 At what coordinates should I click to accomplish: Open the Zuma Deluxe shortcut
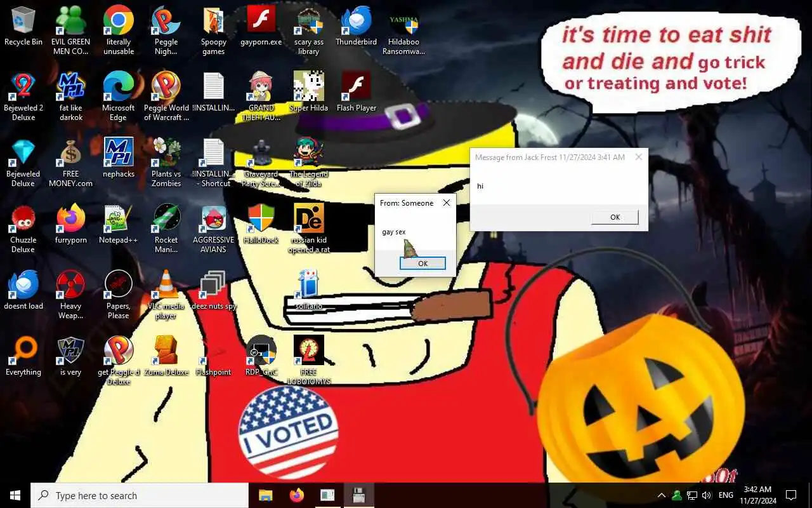(166, 357)
